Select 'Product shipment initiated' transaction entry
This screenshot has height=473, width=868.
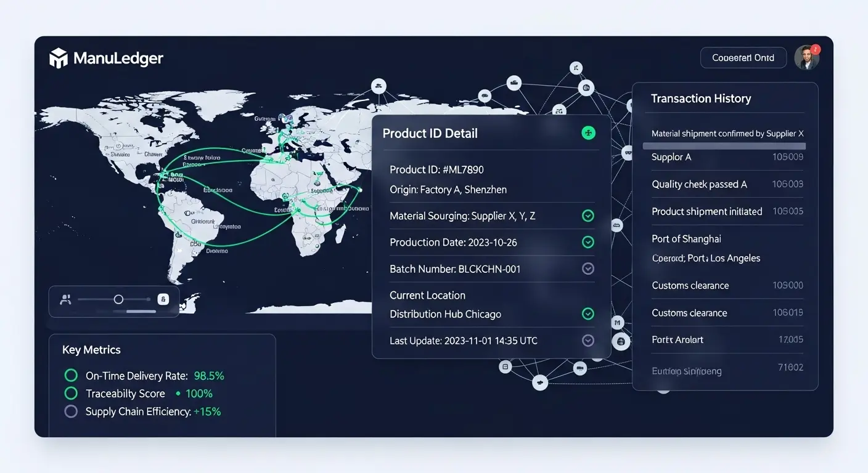(706, 211)
